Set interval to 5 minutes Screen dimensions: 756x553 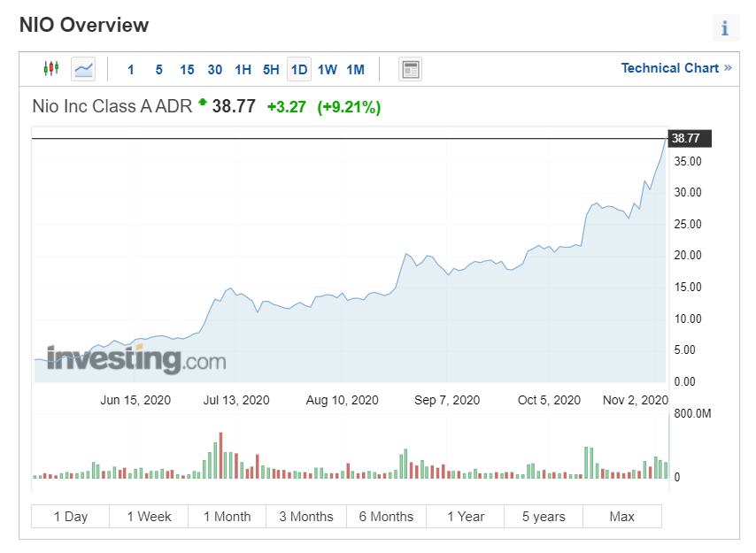point(159,70)
